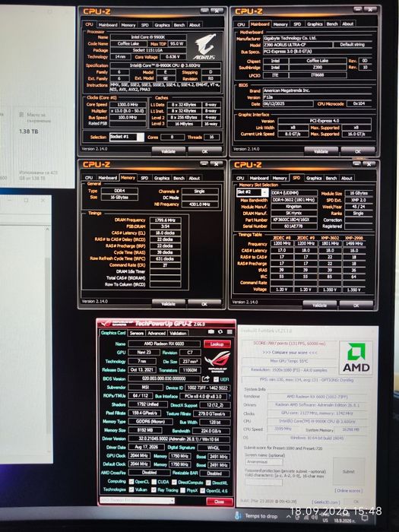Toggle the DirectCompute checkbox
Viewport: 399px width, 532px height.
click(174, 482)
